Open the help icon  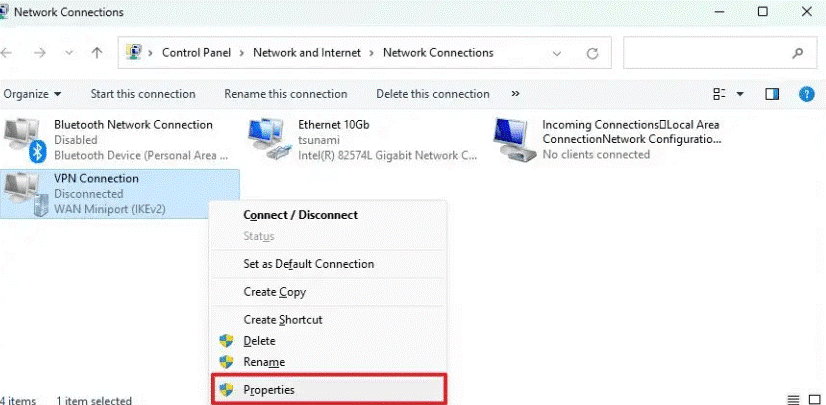[806, 94]
